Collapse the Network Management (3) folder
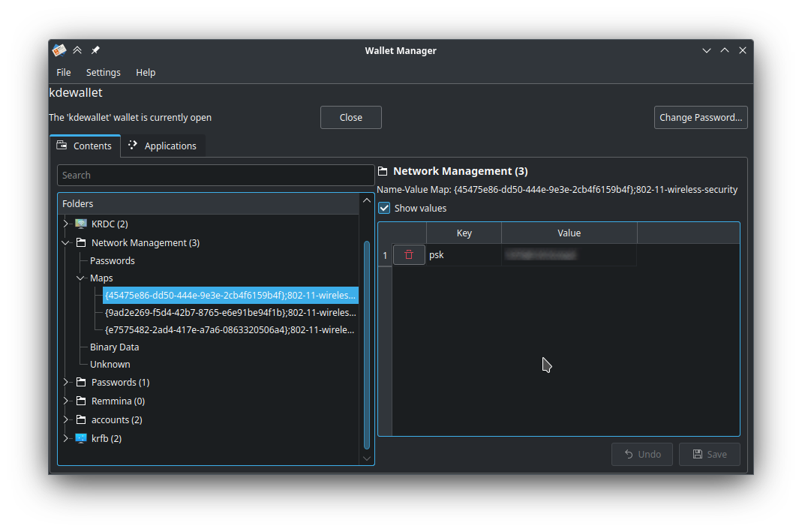The image size is (802, 532). coord(65,242)
